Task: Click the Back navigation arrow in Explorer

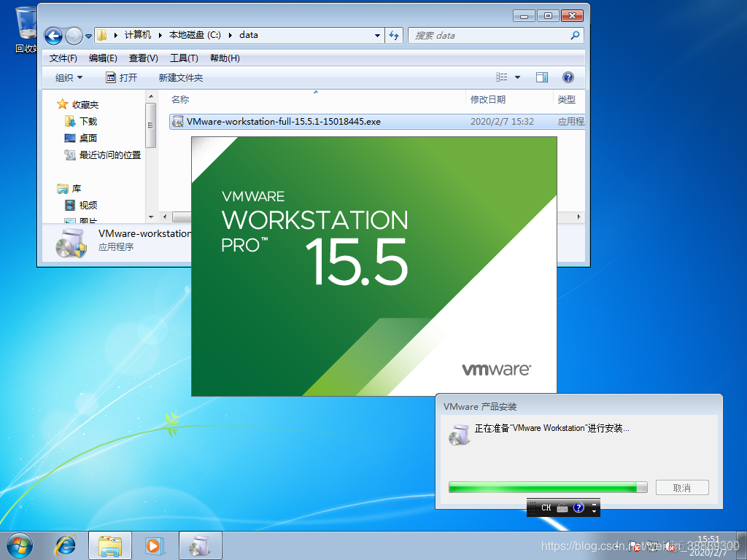Action: [x=53, y=35]
